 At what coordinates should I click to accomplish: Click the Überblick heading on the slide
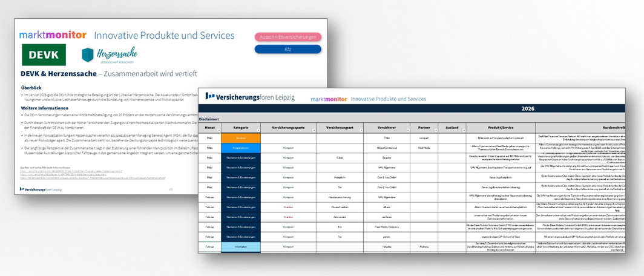point(30,88)
